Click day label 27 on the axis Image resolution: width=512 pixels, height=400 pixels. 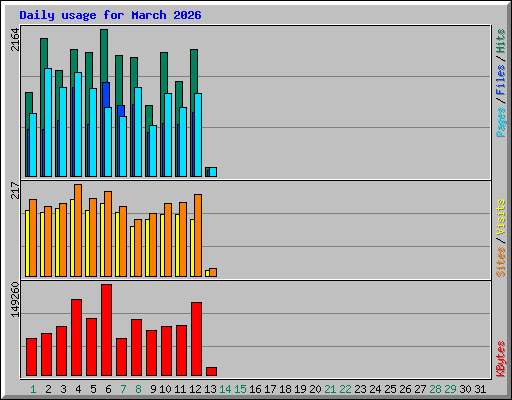(420, 389)
